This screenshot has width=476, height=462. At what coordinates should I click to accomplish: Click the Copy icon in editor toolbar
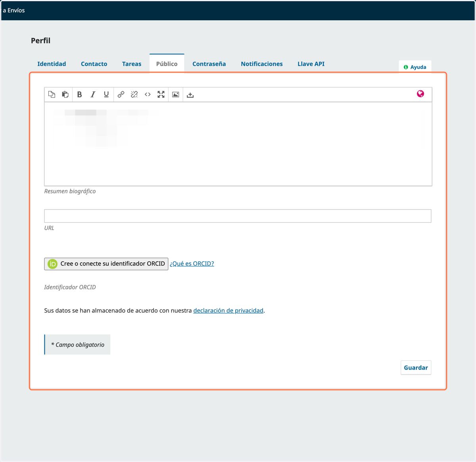tap(52, 94)
